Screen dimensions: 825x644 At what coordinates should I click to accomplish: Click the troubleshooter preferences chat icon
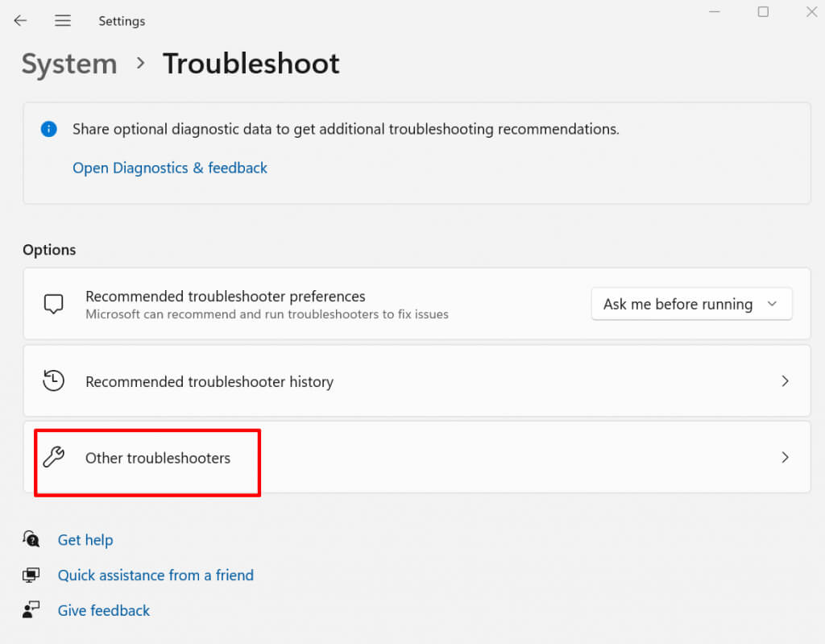[x=53, y=304]
